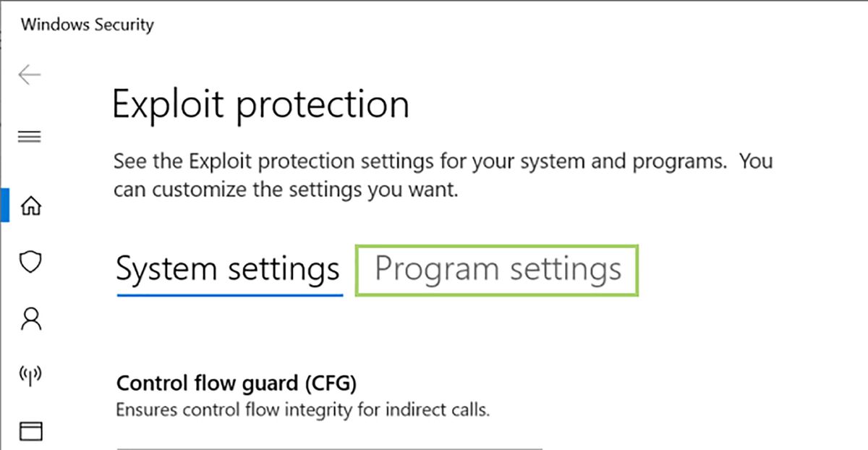
Task: Select the System settings tab
Action: click(x=228, y=269)
